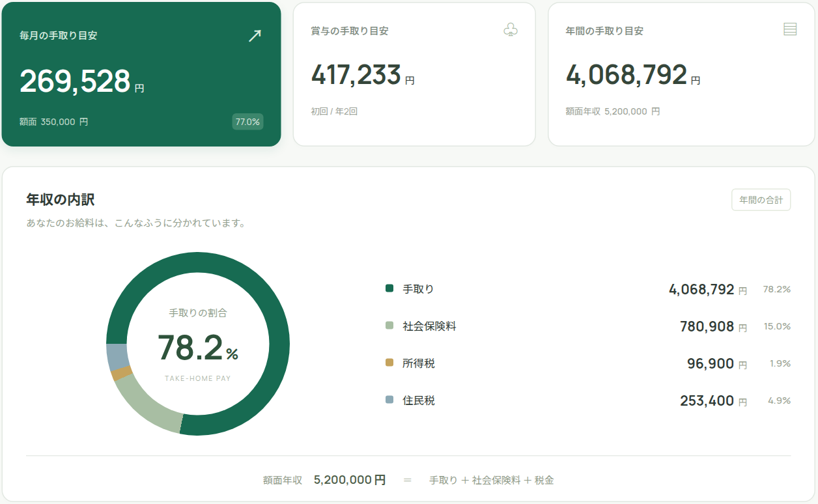Click the 15.0% percentage value

pos(777,326)
